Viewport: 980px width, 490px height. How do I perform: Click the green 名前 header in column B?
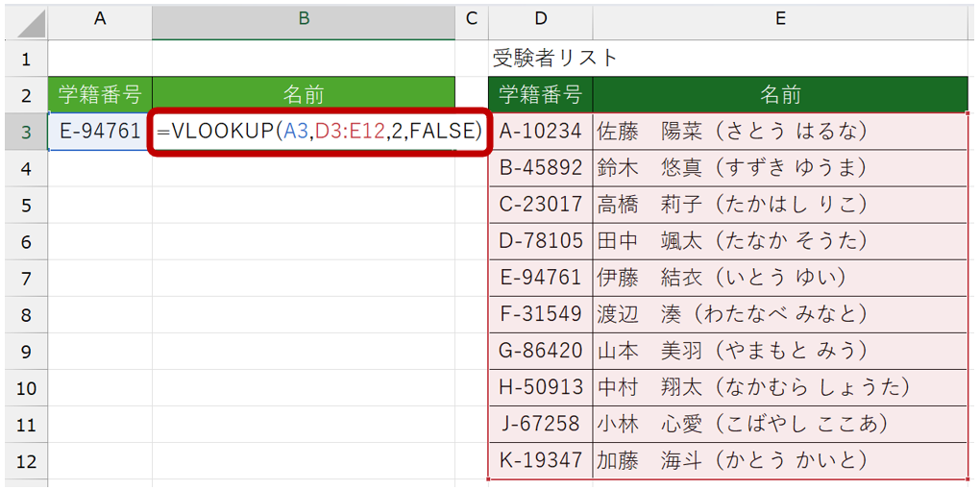point(303,94)
